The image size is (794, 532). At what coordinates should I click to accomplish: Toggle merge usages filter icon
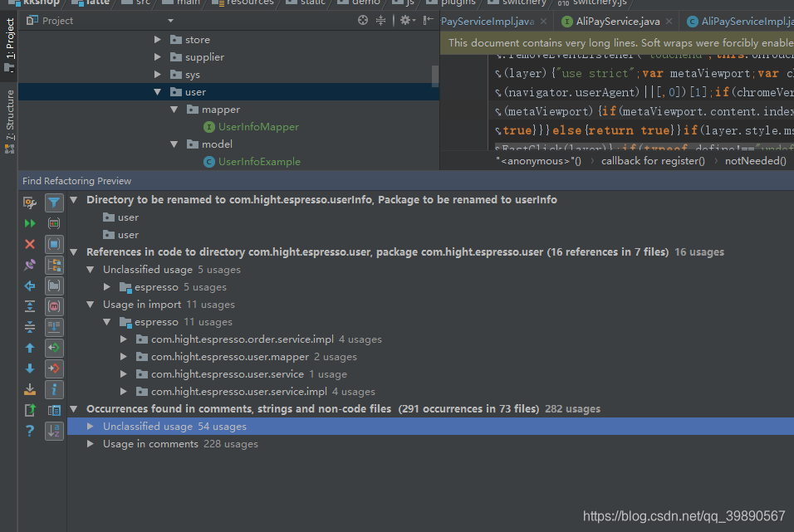tap(54, 203)
